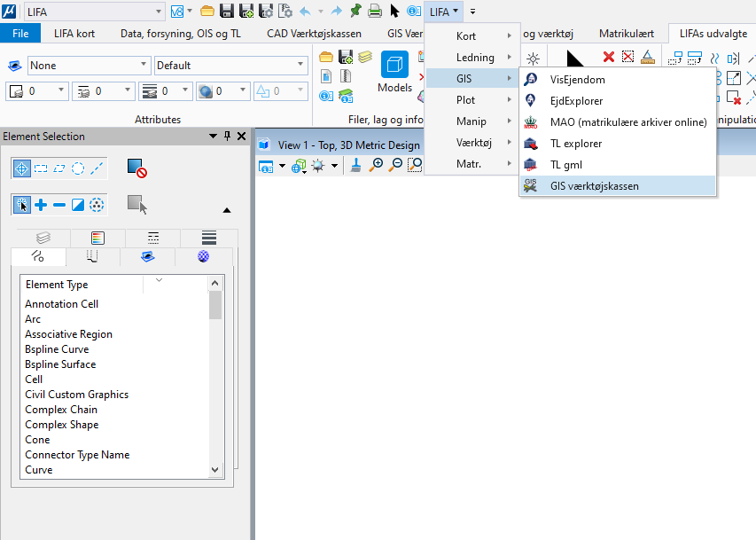Collapse the extended selection settings arrow

point(226,210)
